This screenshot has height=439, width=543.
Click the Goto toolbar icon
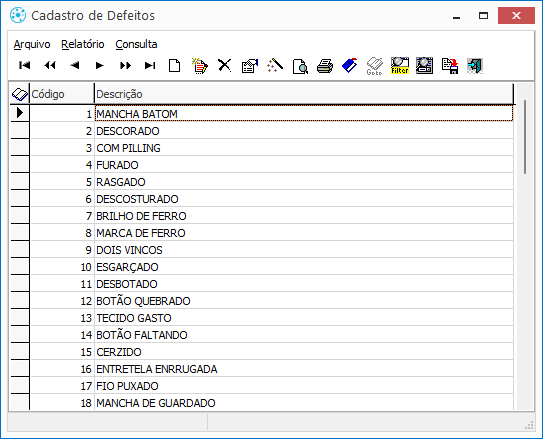point(374,66)
